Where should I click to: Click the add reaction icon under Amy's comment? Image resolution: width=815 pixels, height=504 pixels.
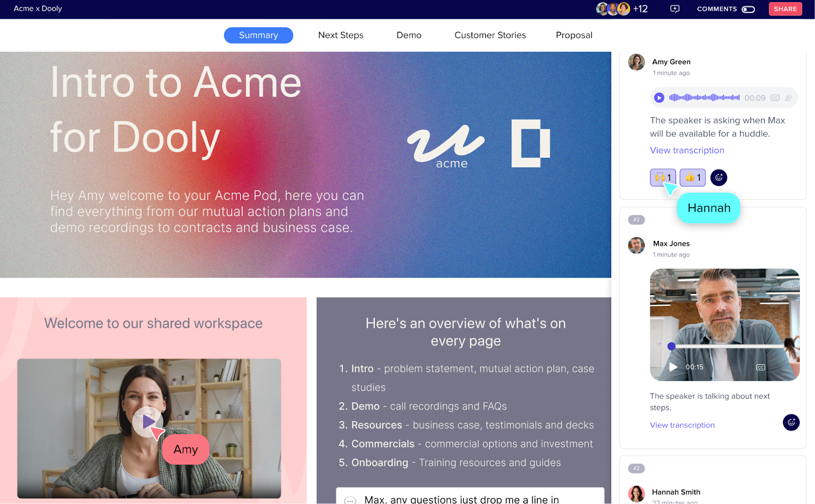719,178
